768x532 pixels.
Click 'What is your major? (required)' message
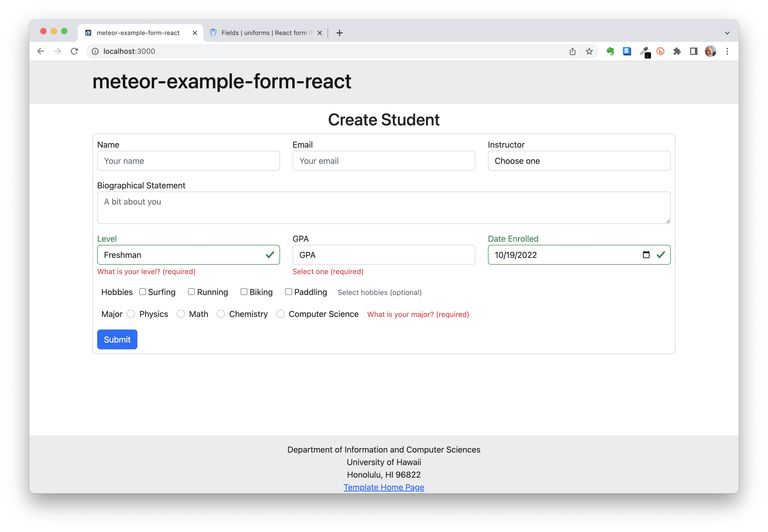point(418,314)
